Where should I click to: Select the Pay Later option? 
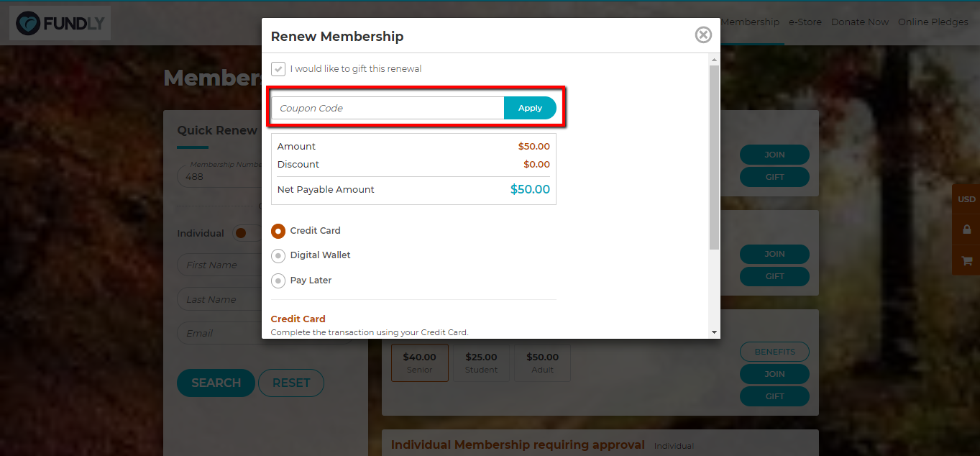[x=278, y=281]
